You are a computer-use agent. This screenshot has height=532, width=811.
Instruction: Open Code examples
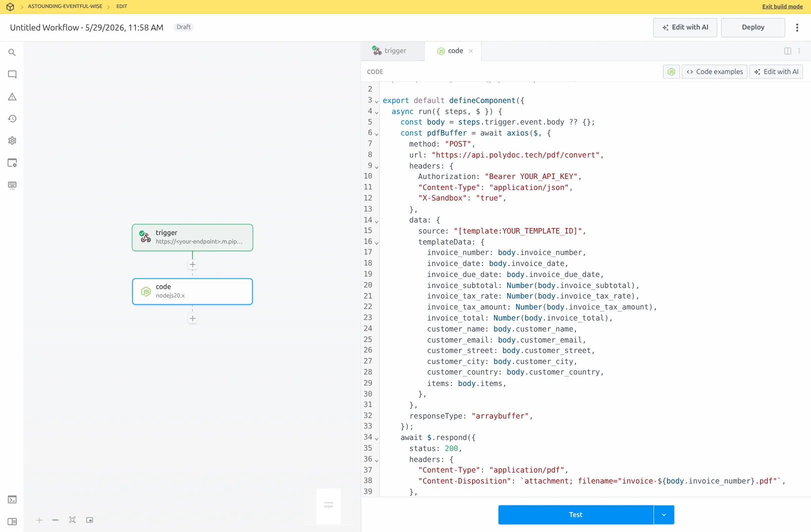tap(714, 71)
